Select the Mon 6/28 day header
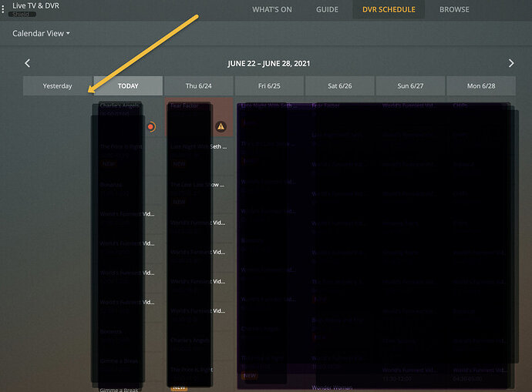532x392 pixels. click(481, 86)
